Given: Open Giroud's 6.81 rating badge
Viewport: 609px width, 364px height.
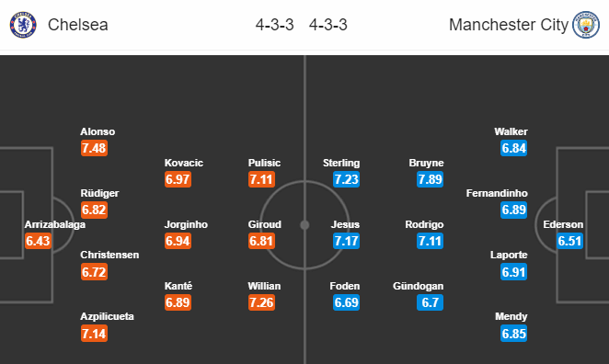Looking at the screenshot, I should pyautogui.click(x=262, y=241).
